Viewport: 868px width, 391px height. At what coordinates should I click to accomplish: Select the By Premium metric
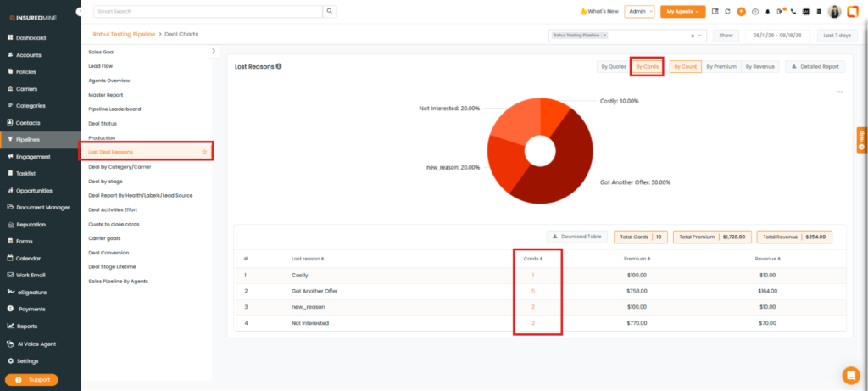tap(721, 66)
